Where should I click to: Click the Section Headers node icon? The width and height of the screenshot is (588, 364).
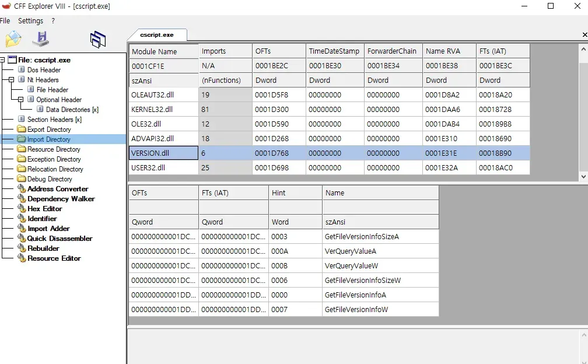tap(22, 119)
